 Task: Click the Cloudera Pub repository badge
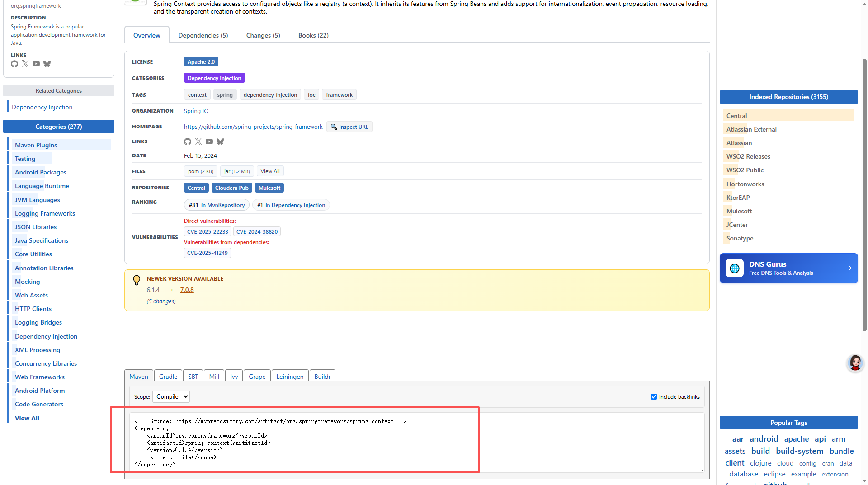tap(232, 188)
